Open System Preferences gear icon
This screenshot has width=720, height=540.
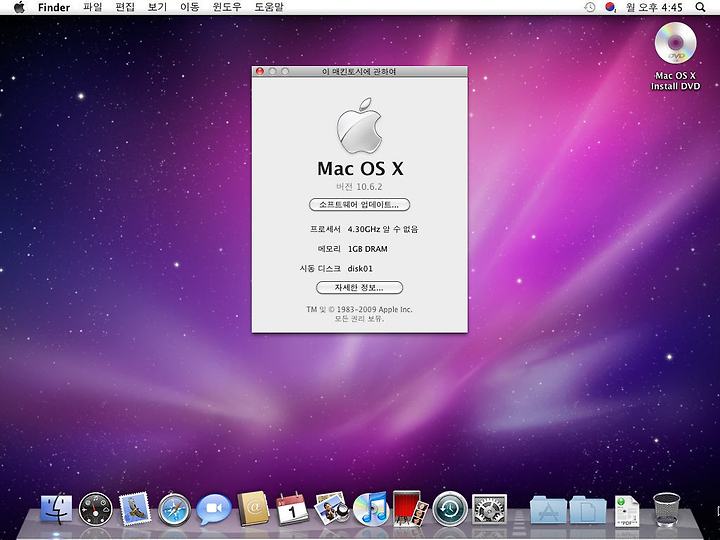[x=489, y=509]
